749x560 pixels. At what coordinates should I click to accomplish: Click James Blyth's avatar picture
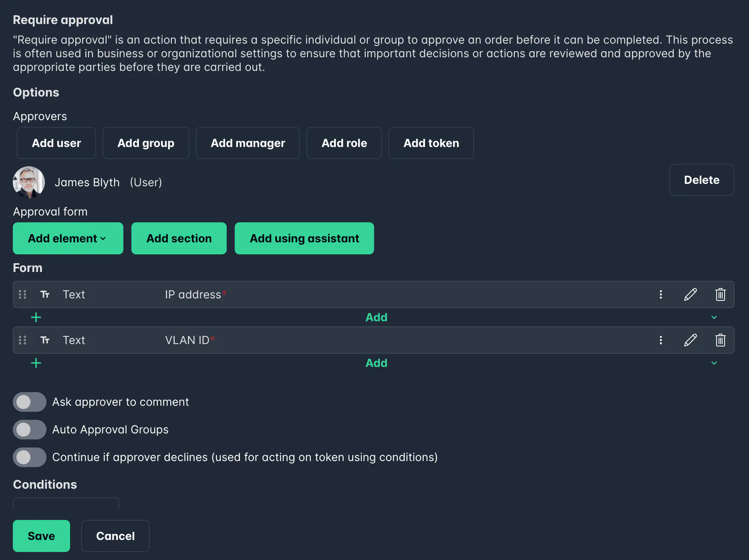coord(29,182)
